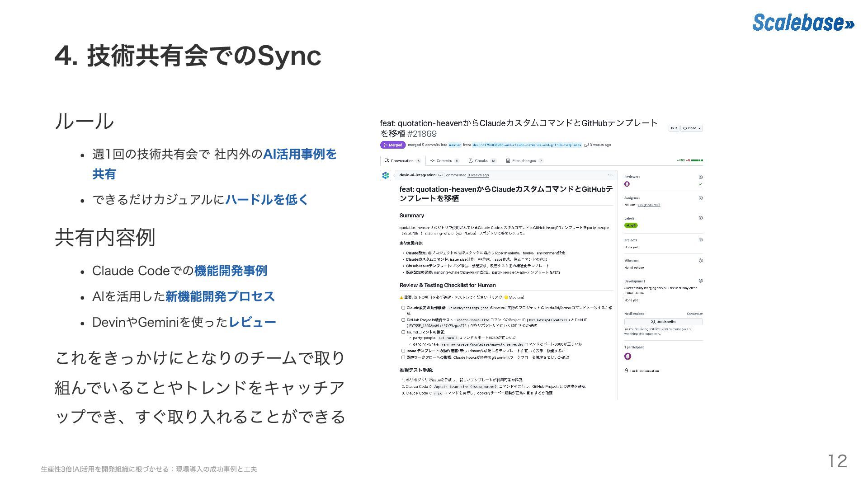The height and width of the screenshot is (488, 868).
Task: Click the Reviewers gear icon
Action: [700, 177]
